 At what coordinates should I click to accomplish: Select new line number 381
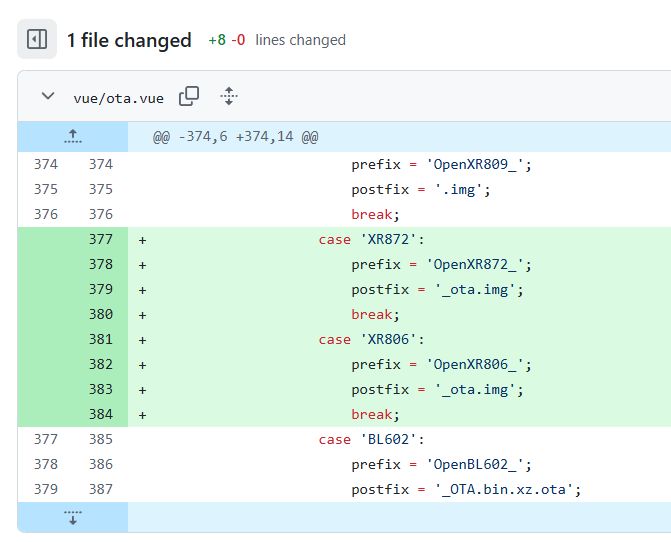101,339
